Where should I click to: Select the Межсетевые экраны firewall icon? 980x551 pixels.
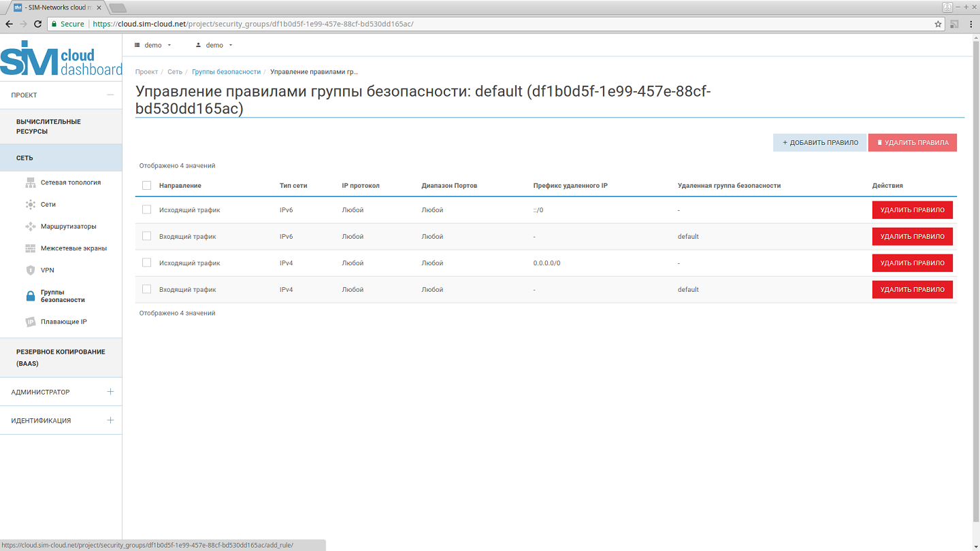pos(30,248)
